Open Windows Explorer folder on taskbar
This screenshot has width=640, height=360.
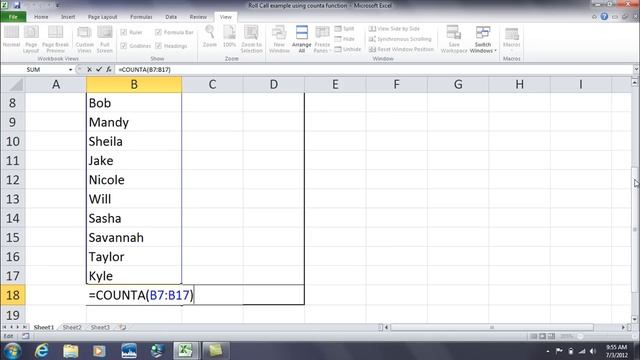(x=71, y=351)
